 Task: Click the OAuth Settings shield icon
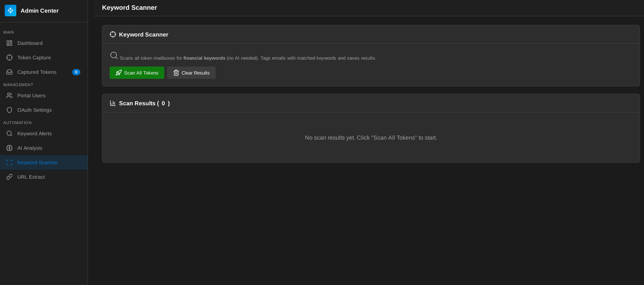coord(9,110)
